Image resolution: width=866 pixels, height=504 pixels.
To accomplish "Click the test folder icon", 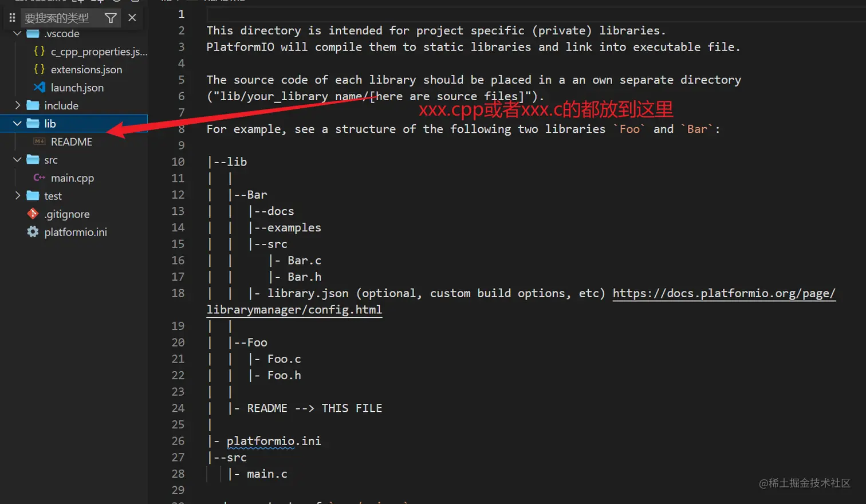I will point(33,196).
